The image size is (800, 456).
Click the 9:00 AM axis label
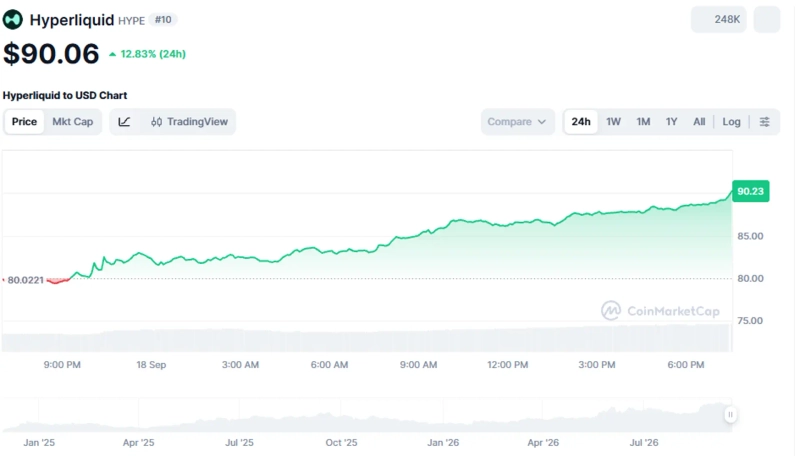(x=418, y=365)
